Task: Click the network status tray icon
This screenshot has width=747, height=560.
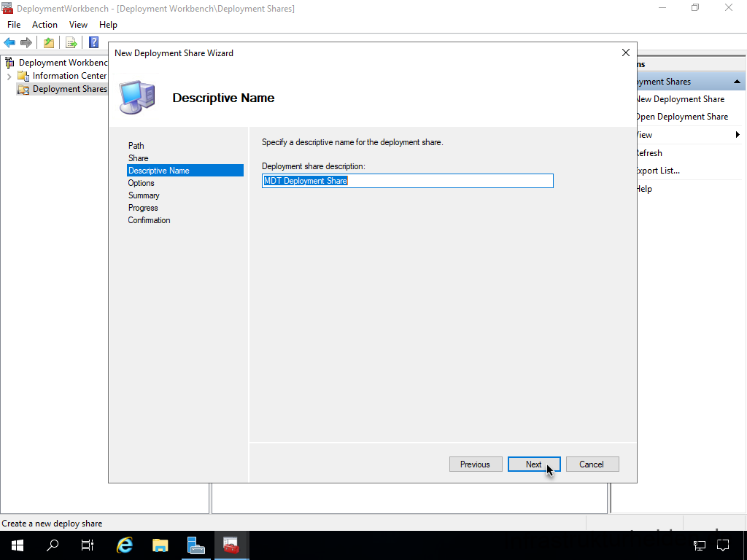Action: coord(700,545)
